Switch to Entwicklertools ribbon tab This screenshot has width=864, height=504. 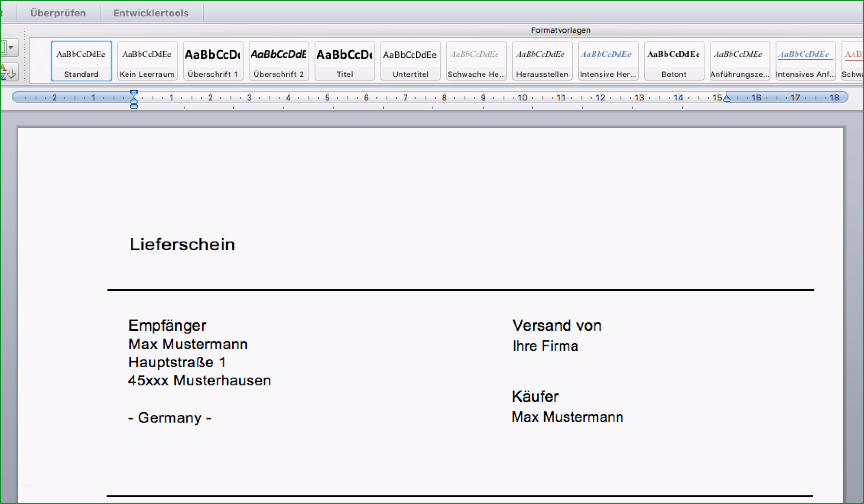click(152, 12)
